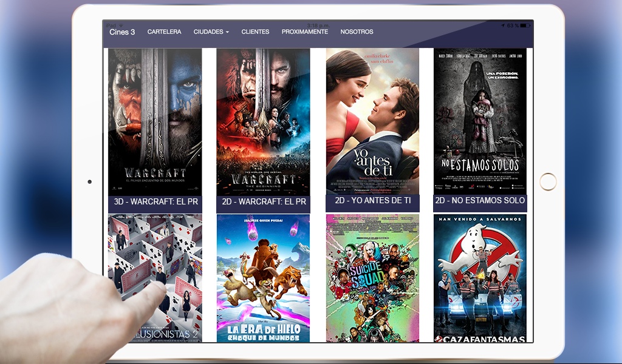
Task: Open the PROXIMAMENTE section
Action: 305,32
